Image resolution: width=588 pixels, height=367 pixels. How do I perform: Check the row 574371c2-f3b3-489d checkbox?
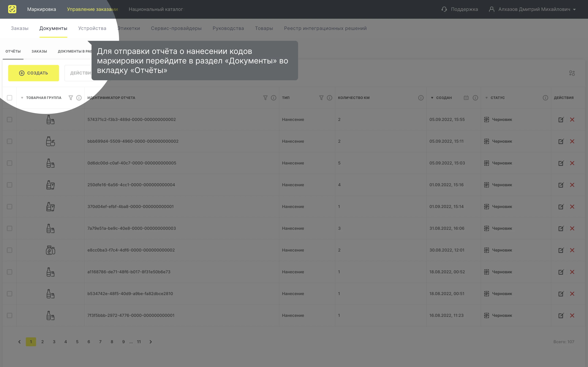(10, 119)
